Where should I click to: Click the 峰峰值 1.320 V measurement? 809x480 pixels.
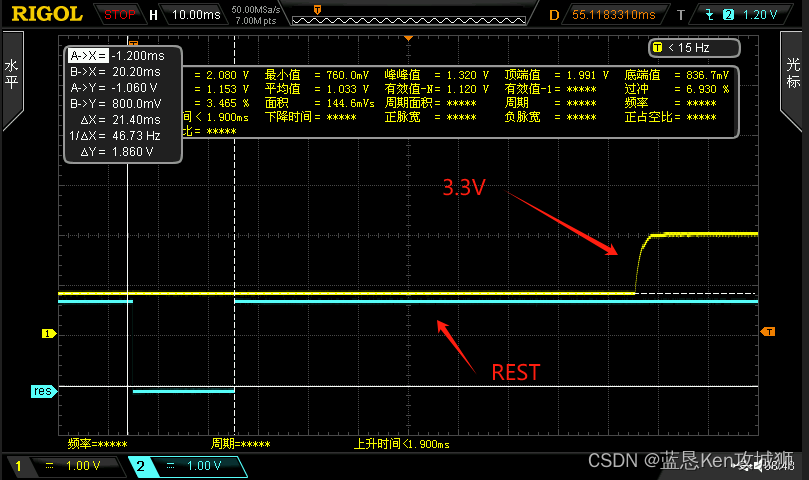click(x=436, y=75)
